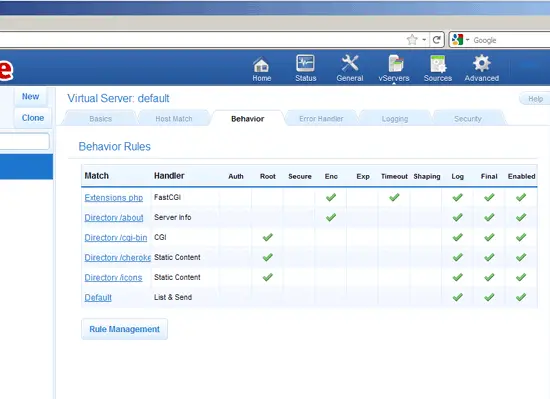
Task: Open the Security tab
Action: point(468,119)
